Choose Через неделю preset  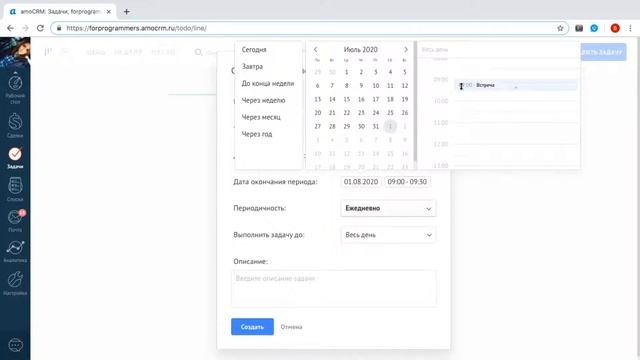[263, 100]
